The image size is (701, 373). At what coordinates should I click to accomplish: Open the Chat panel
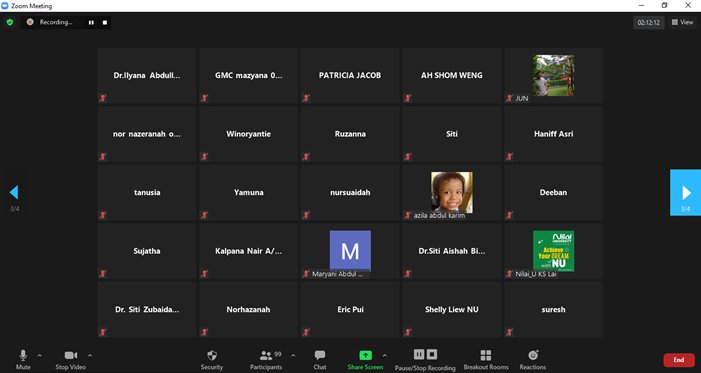tap(320, 359)
